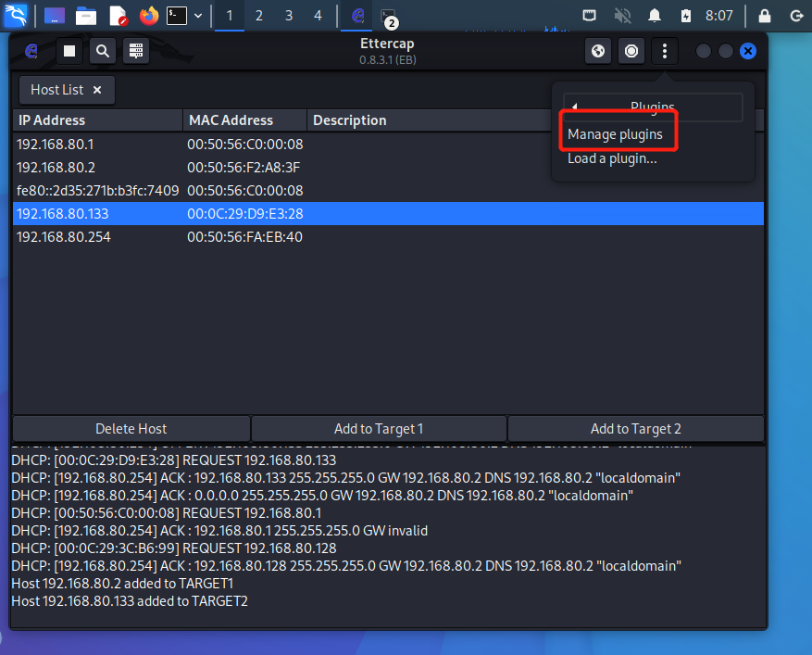Launch Firefox from the taskbar
This screenshot has width=812, height=655.
[x=149, y=16]
